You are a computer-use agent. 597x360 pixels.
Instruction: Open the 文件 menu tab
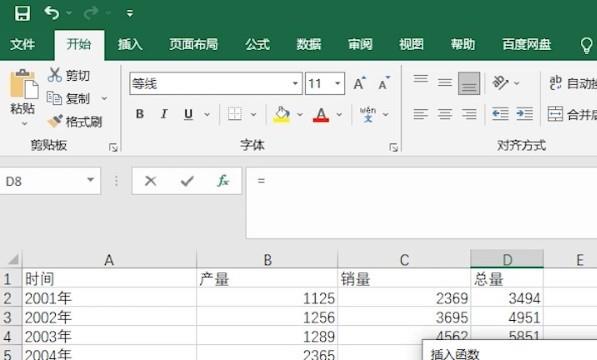(22, 45)
